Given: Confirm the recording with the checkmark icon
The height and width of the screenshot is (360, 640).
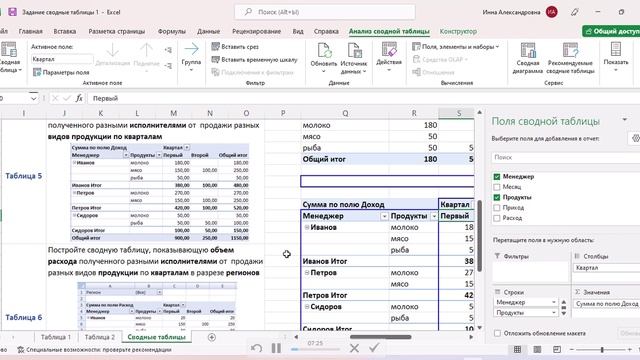Looking at the screenshot, I should pyautogui.click(x=374, y=348).
